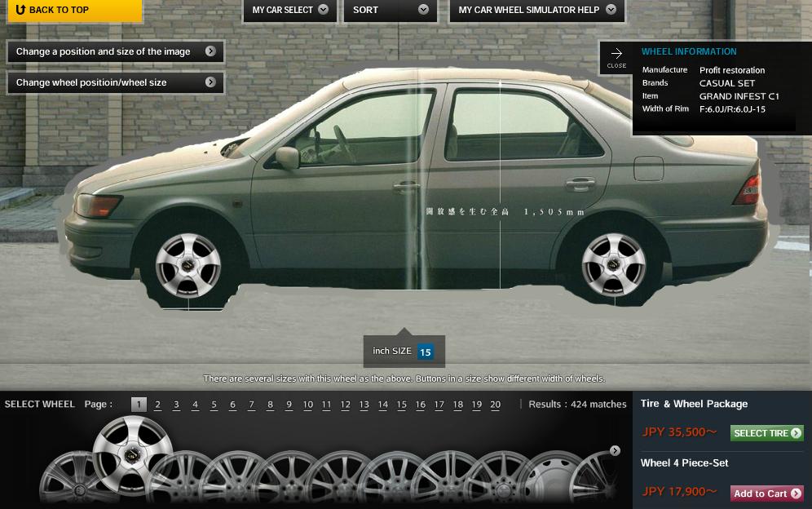Open the MY CAR SELECT dropdown
The image size is (812, 509).
[290, 11]
